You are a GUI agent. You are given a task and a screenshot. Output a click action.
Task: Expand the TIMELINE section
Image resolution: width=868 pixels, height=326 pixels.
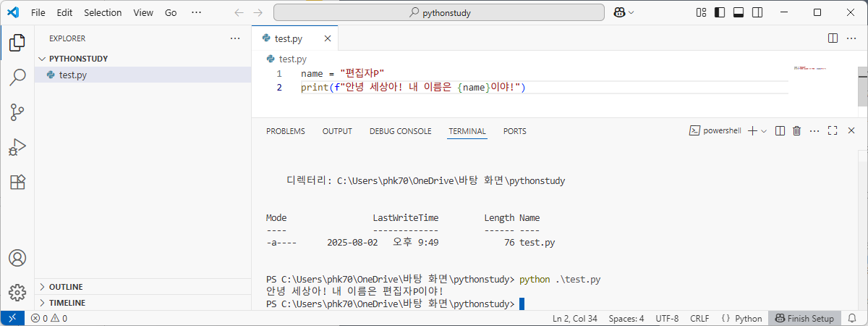tap(142, 303)
